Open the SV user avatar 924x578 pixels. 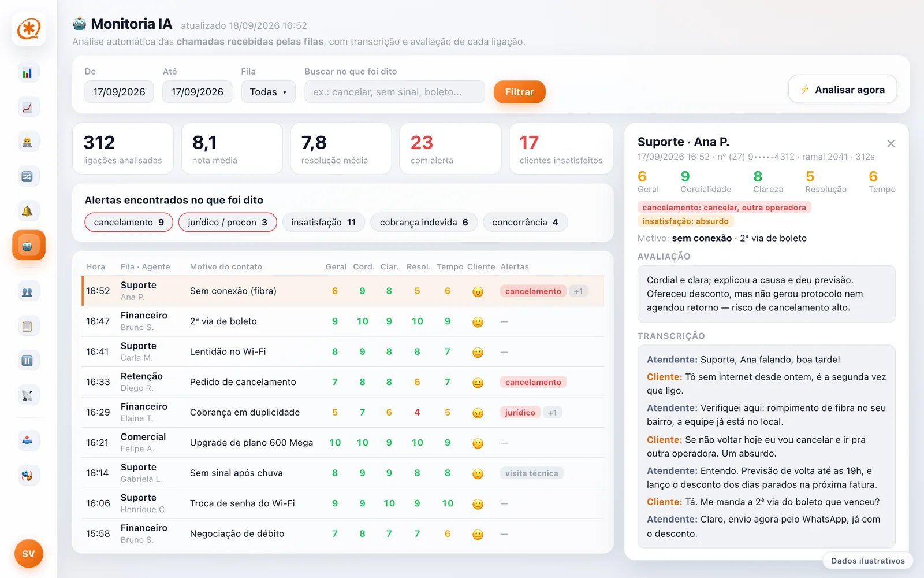point(28,554)
